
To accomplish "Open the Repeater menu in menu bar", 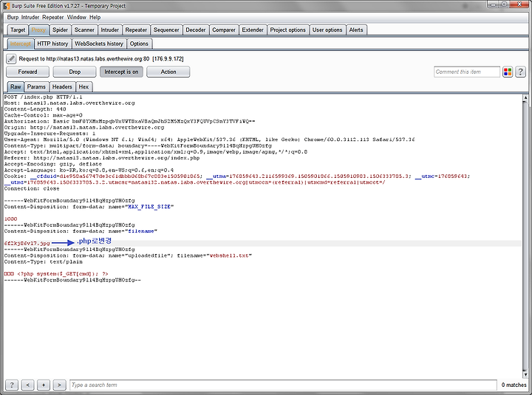I will tap(53, 17).
